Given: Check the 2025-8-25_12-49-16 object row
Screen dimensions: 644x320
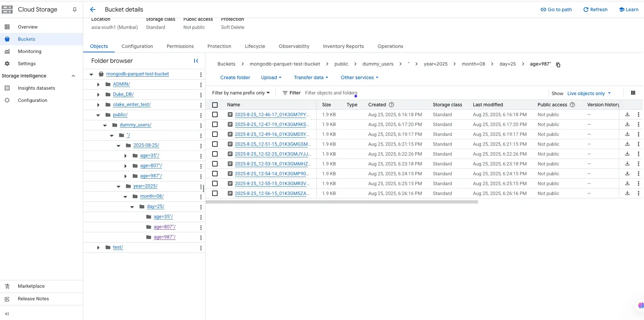Looking at the screenshot, I should (x=215, y=134).
